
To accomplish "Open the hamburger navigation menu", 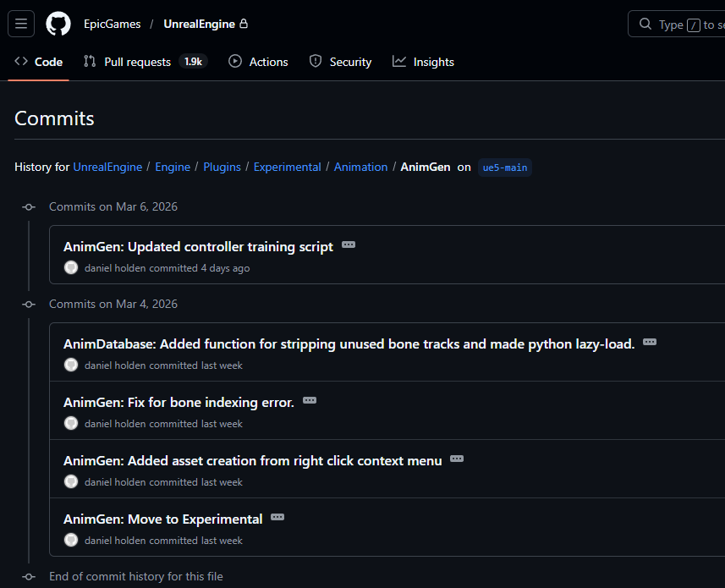I will pyautogui.click(x=21, y=24).
